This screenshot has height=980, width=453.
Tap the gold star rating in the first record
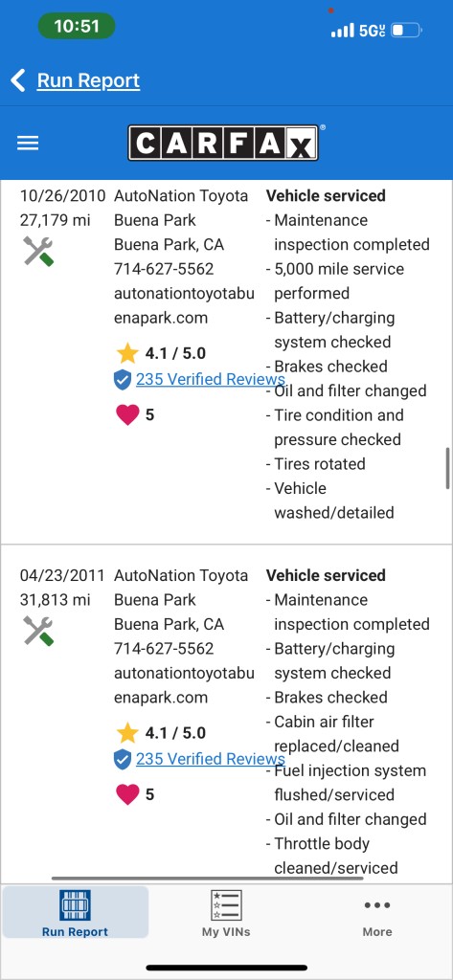[x=127, y=353]
